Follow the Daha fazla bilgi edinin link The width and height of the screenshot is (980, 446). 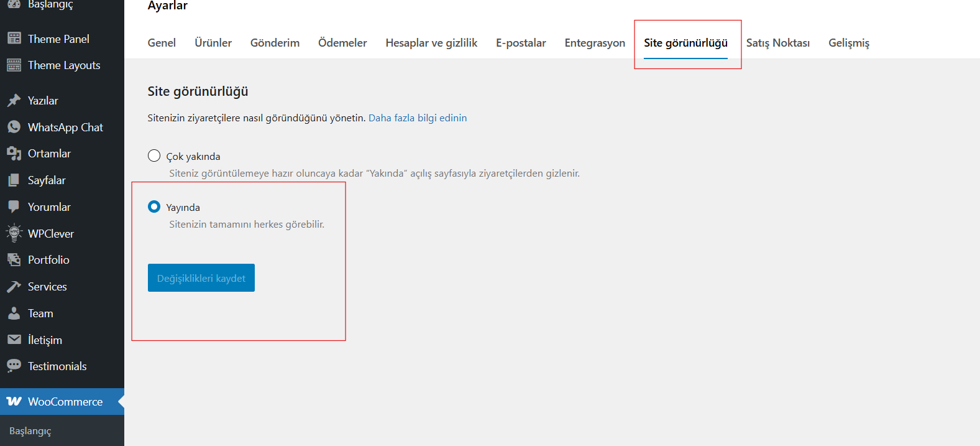(x=418, y=118)
